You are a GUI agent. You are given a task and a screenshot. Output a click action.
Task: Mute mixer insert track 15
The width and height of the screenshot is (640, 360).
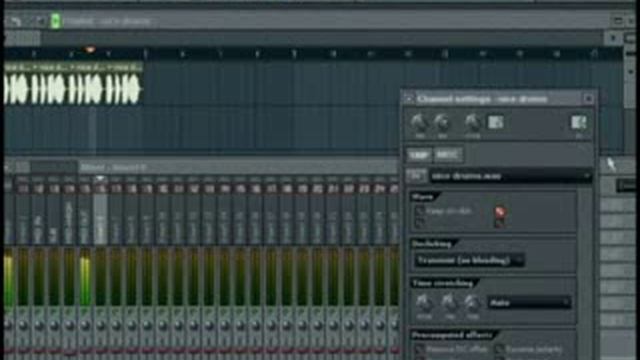tap(240, 312)
